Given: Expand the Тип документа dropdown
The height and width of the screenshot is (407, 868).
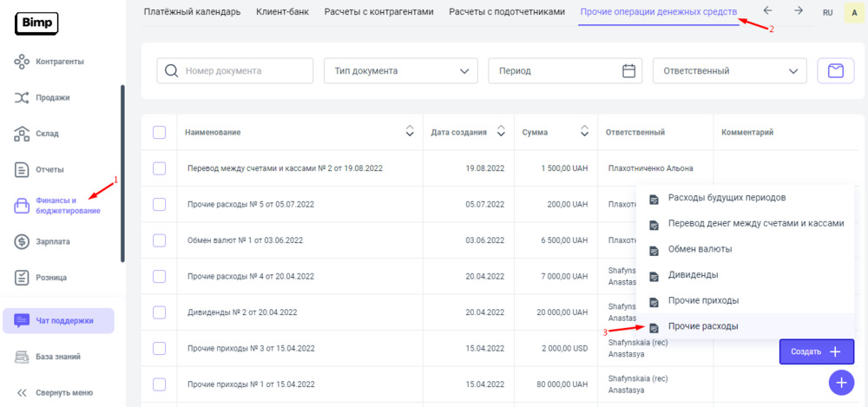Looking at the screenshot, I should pyautogui.click(x=400, y=71).
